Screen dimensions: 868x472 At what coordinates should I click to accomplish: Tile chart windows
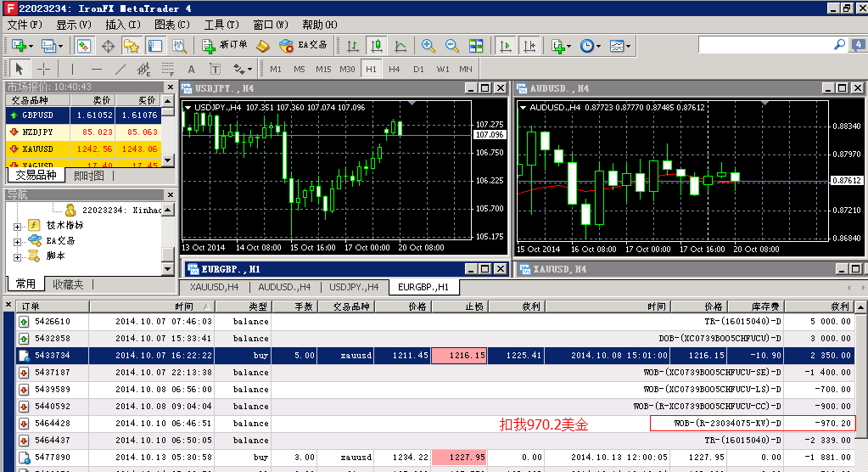pos(475,46)
